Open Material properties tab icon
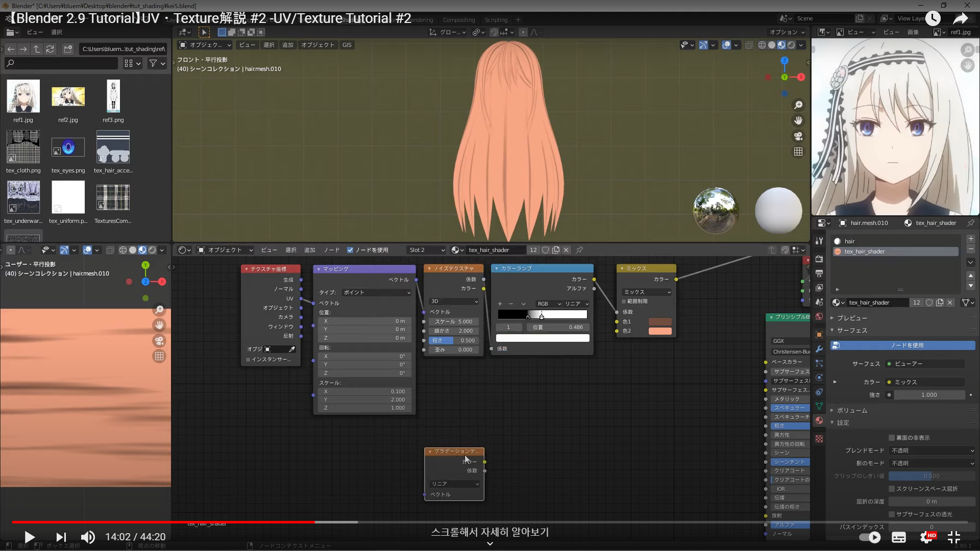 (819, 420)
